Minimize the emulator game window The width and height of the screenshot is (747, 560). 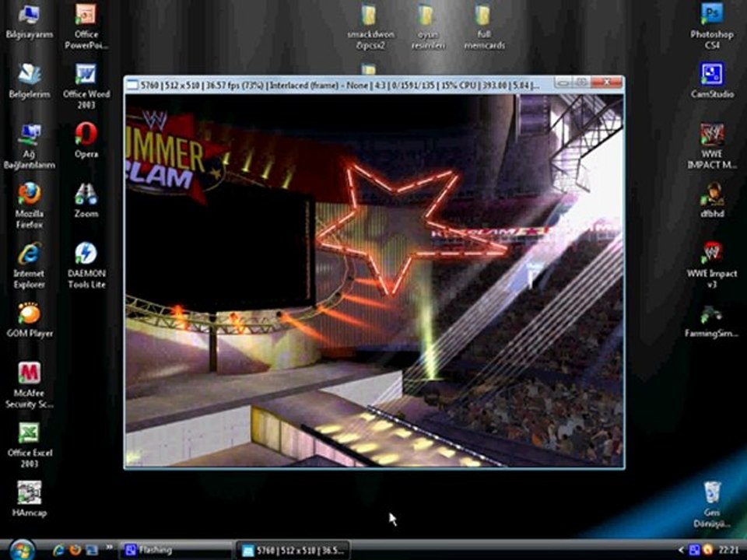tap(564, 83)
